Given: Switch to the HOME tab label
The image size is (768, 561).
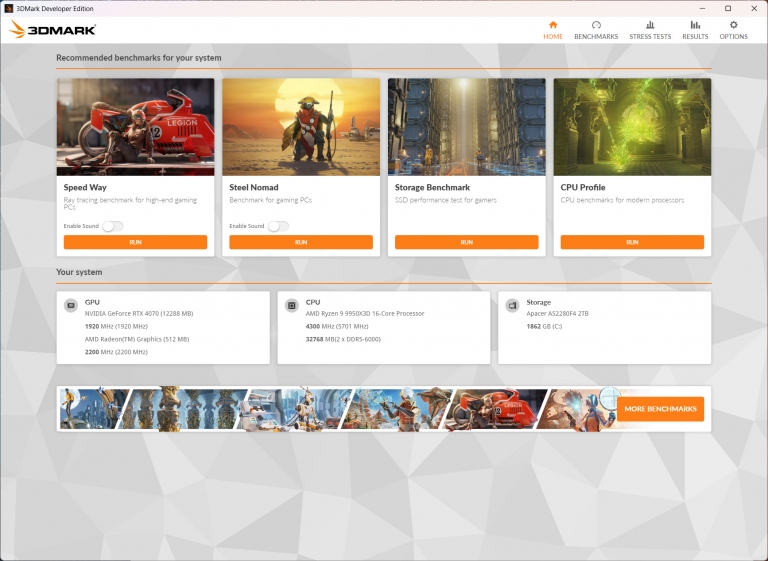Looking at the screenshot, I should 553,36.
